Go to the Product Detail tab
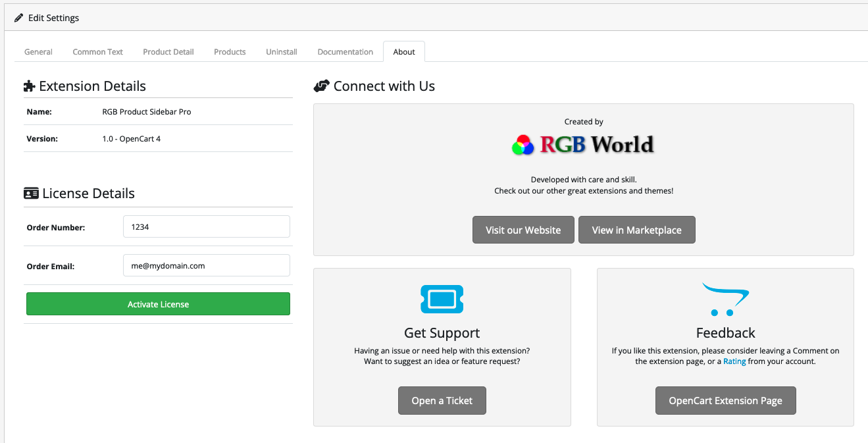Image resolution: width=868 pixels, height=443 pixels. pyautogui.click(x=168, y=52)
